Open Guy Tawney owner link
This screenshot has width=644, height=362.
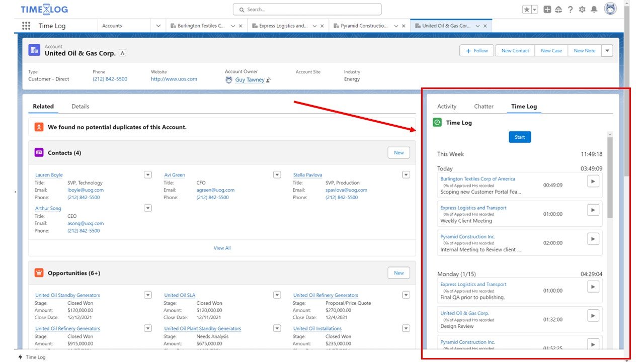coord(250,79)
